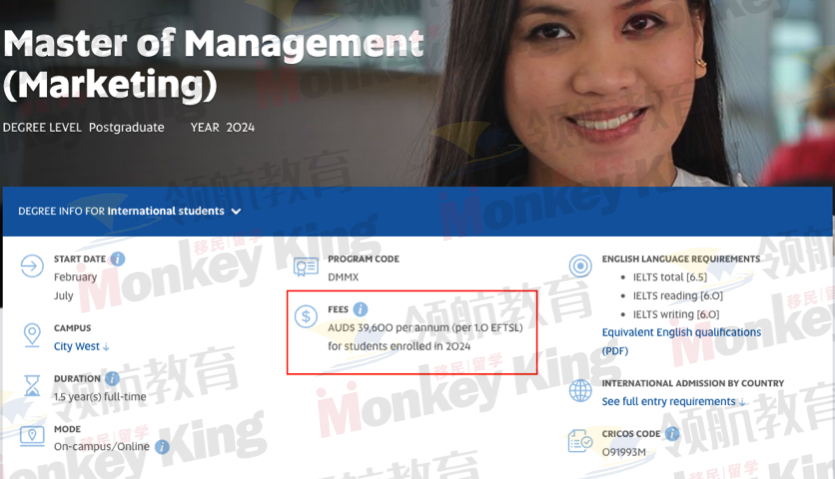The width and height of the screenshot is (835, 479).
Task: Click the 'Postgraduate' degree level text
Action: [126, 127]
